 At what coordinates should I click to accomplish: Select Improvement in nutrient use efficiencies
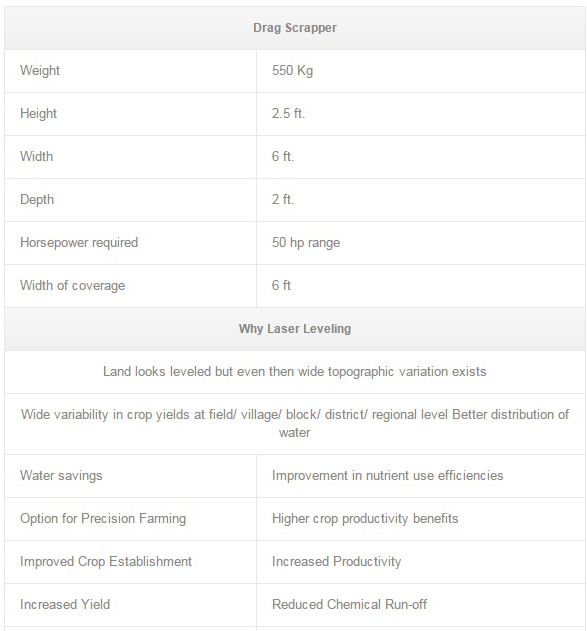point(388,476)
